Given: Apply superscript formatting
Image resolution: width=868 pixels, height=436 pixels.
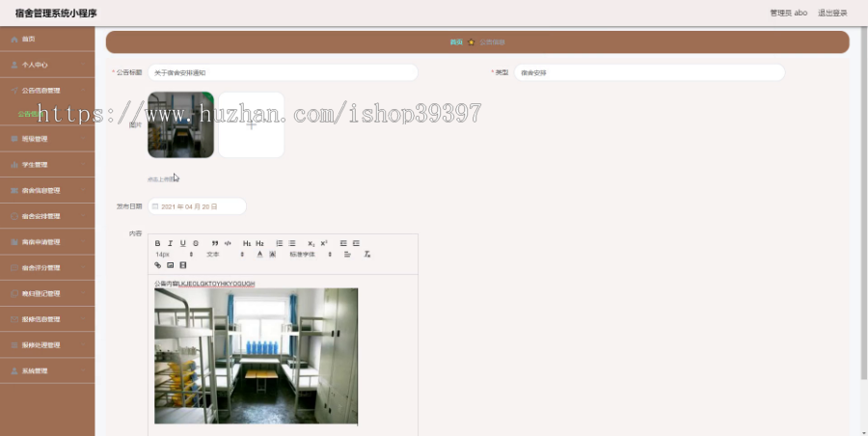Looking at the screenshot, I should coord(324,243).
